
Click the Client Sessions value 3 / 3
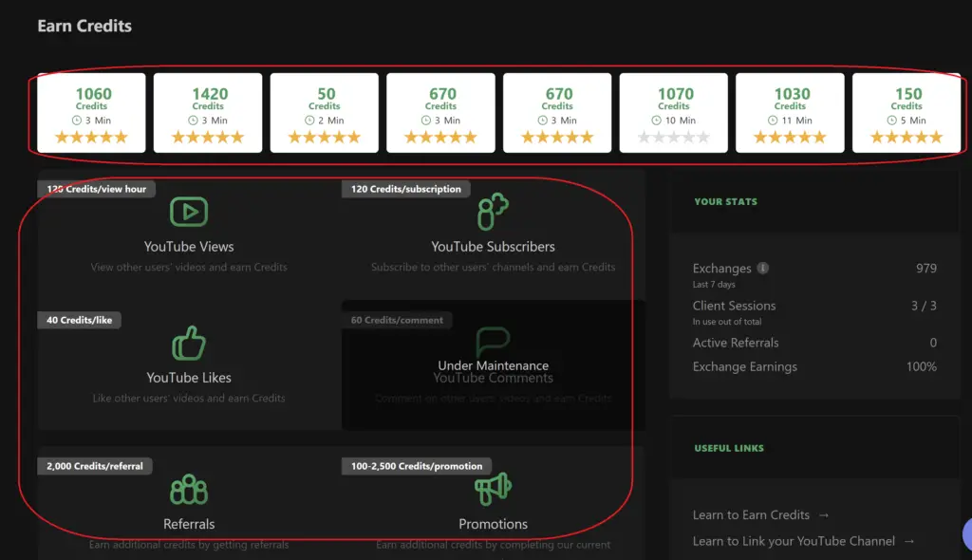(x=924, y=305)
